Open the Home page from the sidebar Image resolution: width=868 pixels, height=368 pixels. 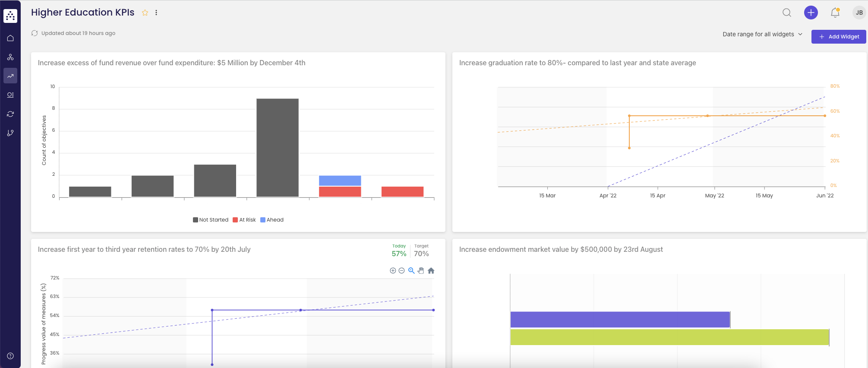click(10, 38)
